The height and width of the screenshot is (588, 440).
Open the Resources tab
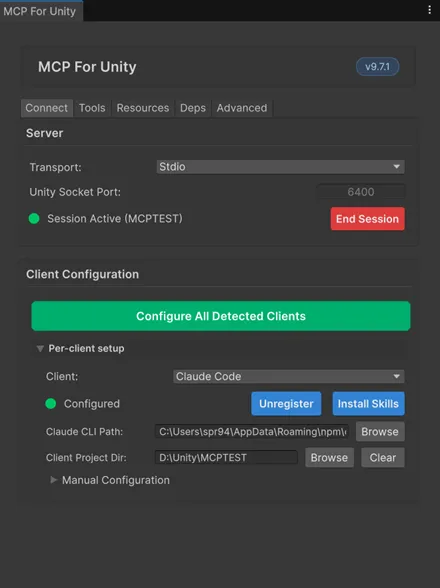tap(143, 108)
